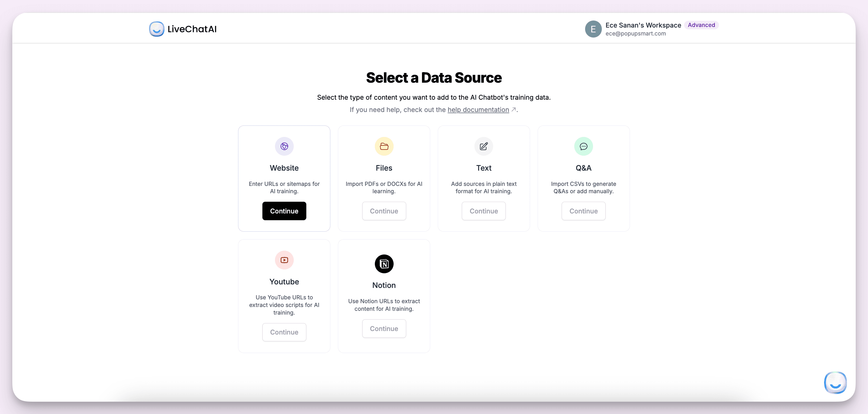
Task: Click 'Import PDFs or DOCXs for AI learning' description
Action: click(384, 187)
